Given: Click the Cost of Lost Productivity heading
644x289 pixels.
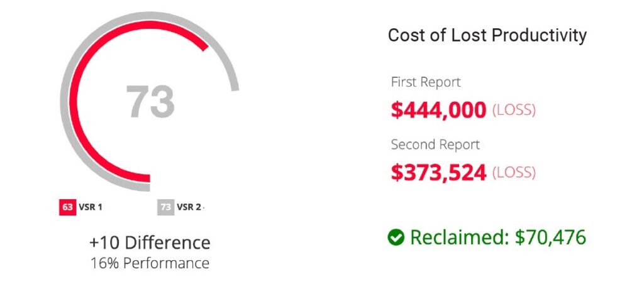Looking at the screenshot, I should click(x=487, y=36).
